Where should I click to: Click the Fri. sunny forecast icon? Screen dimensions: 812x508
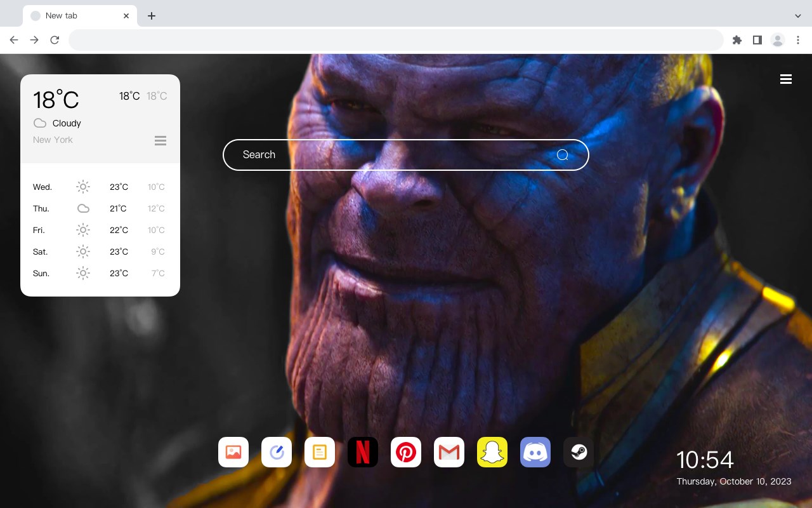coord(83,230)
